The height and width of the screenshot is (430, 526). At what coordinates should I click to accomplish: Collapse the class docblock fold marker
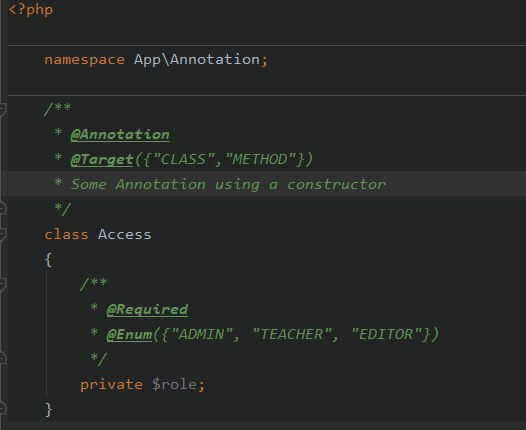[x=3, y=110]
